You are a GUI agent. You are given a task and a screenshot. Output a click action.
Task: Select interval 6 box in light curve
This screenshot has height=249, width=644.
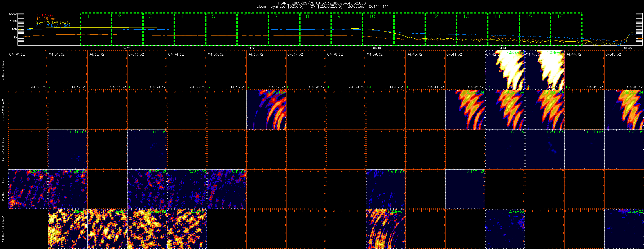tap(253, 29)
